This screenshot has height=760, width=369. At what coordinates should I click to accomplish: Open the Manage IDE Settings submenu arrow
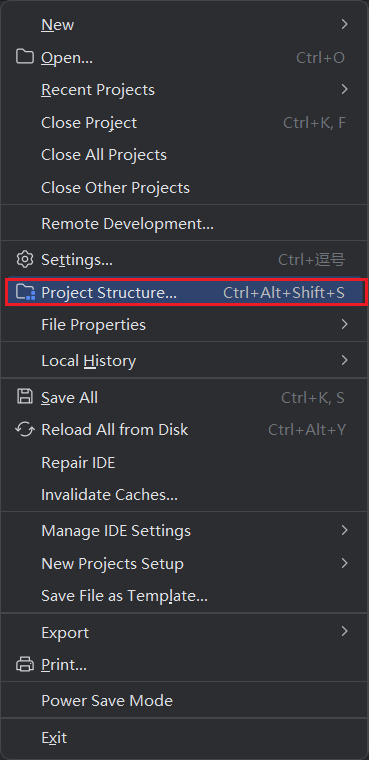[344, 530]
